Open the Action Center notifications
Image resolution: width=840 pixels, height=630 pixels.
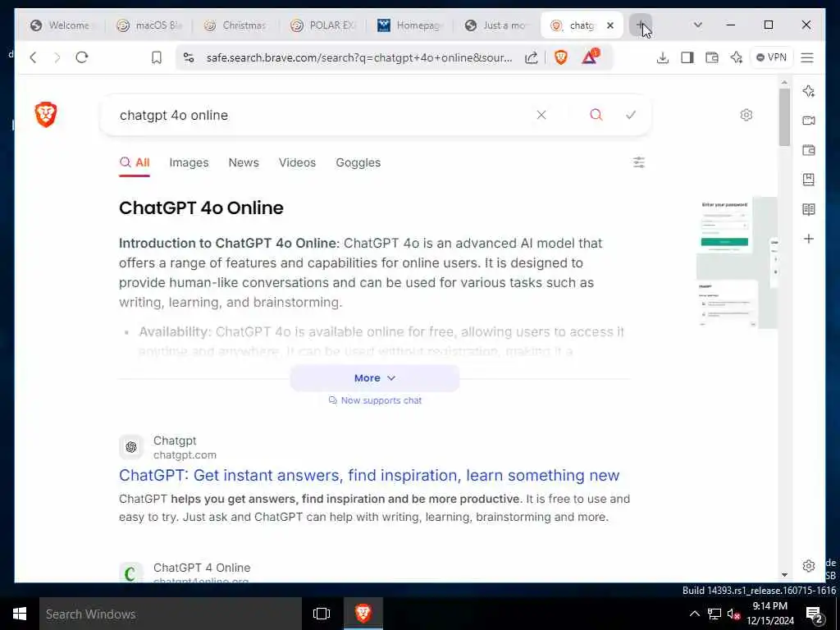pyautogui.click(x=815, y=614)
